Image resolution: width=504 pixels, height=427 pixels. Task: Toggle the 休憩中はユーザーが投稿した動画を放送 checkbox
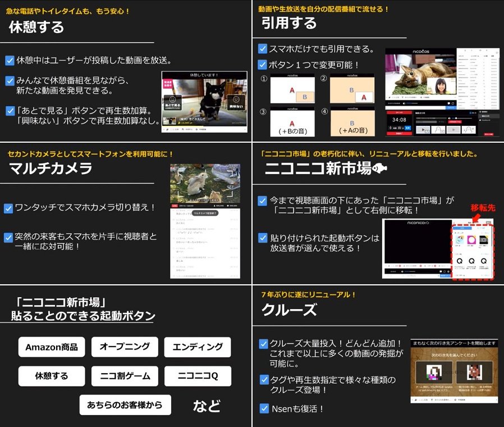(x=10, y=61)
